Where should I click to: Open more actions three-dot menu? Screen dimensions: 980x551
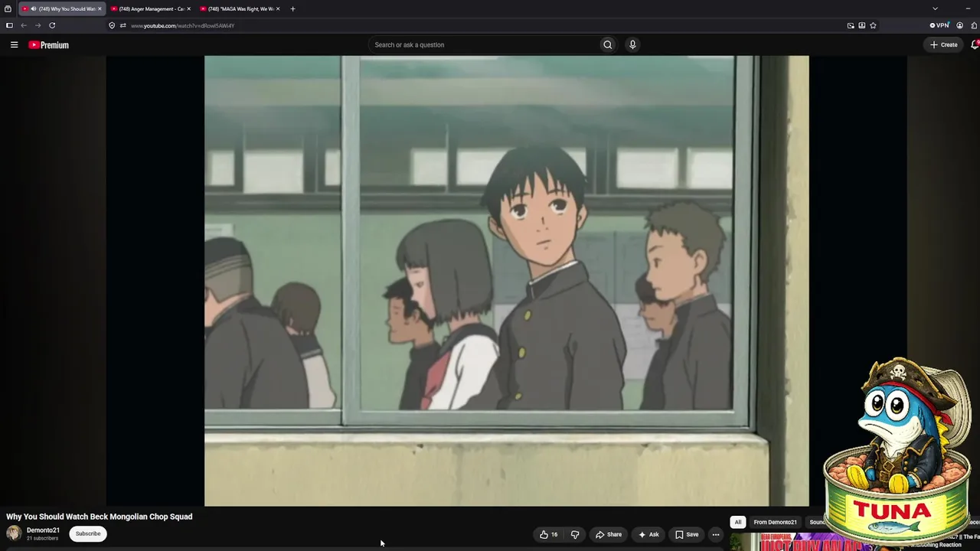[716, 534]
